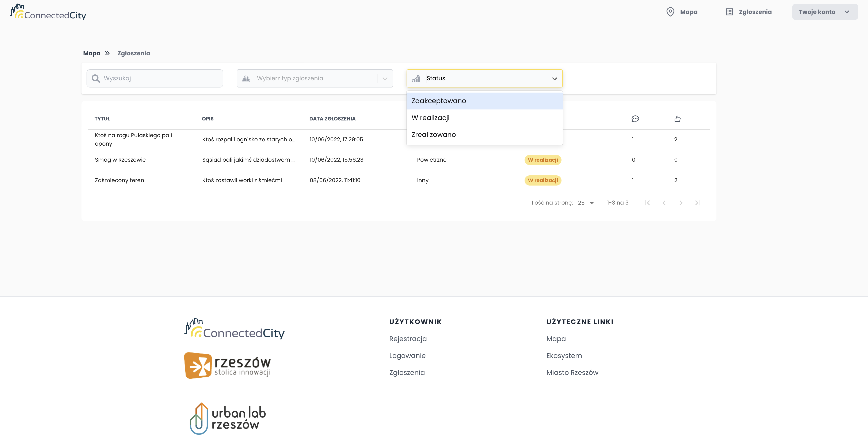Go to last page of table
Image resolution: width=868 pixels, height=448 pixels.
[x=697, y=203]
